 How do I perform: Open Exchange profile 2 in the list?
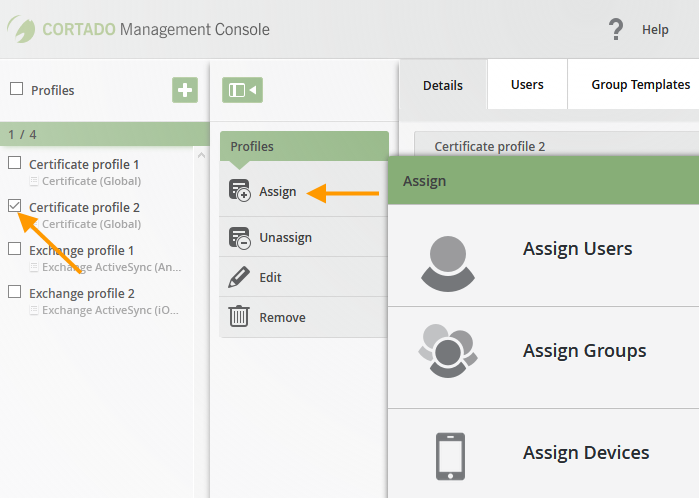point(82,293)
